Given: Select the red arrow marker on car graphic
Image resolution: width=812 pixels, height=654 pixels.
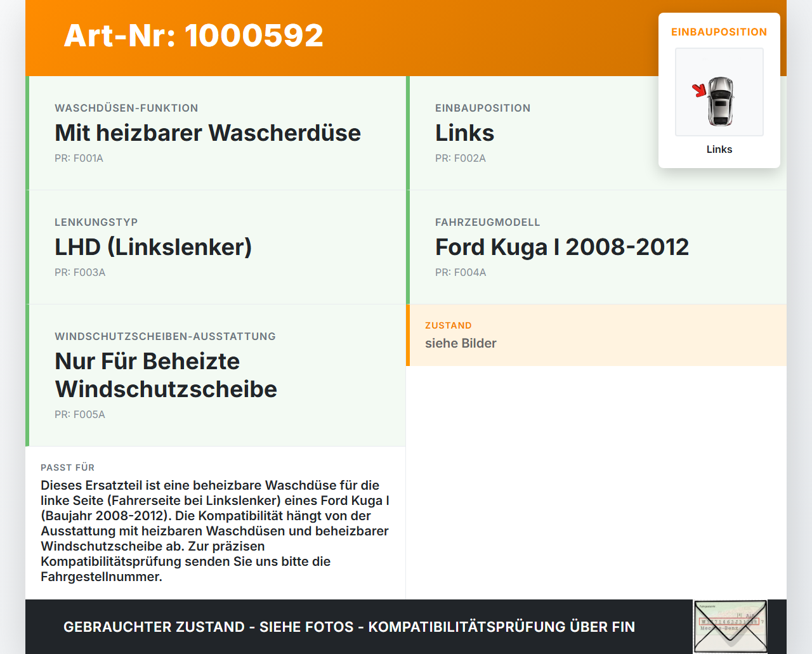Looking at the screenshot, I should point(699,91).
